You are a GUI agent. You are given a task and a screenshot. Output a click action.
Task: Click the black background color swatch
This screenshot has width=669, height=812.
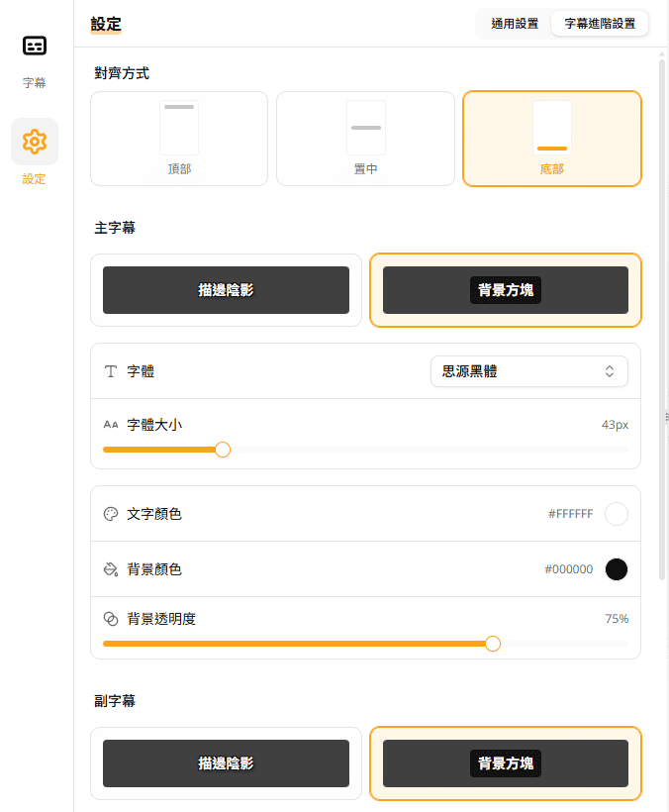pos(617,569)
